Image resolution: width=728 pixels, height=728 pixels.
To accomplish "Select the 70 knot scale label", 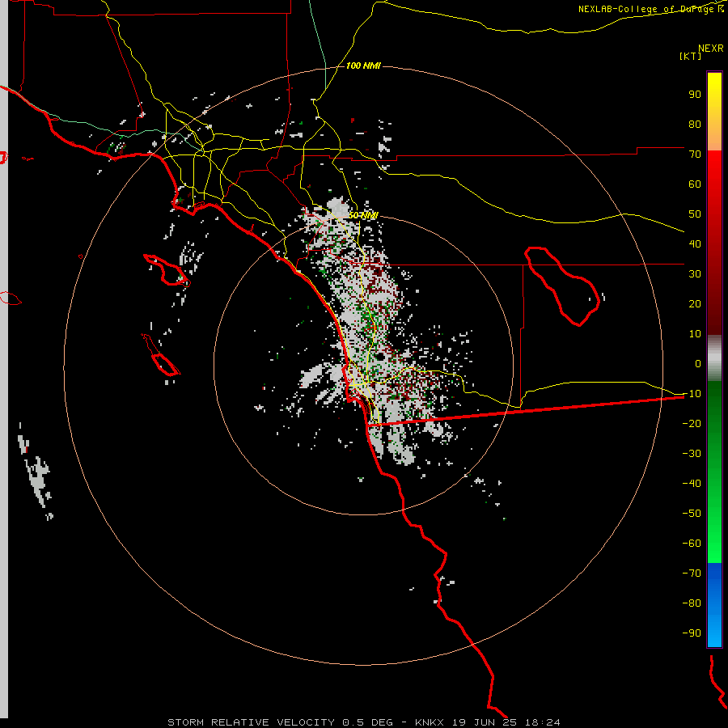I will coord(695,154).
